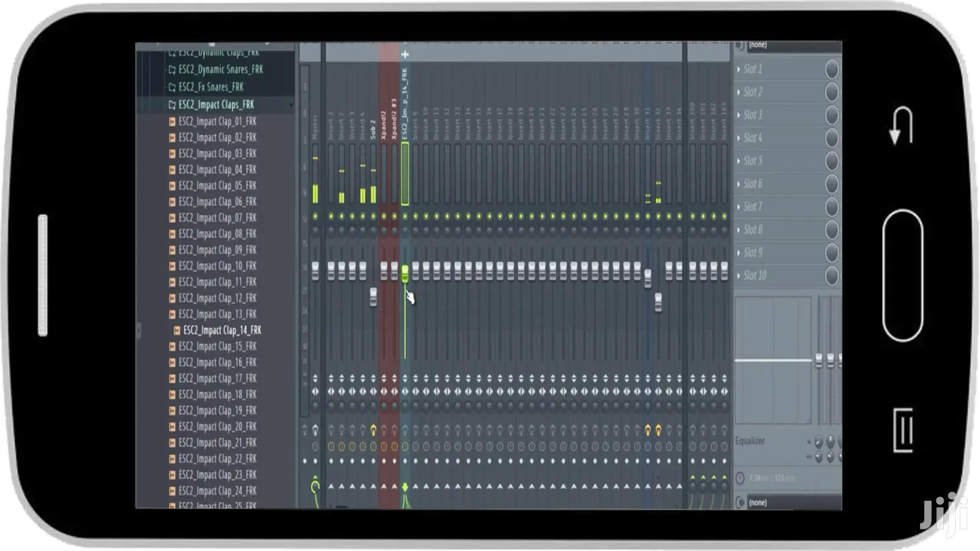Click the ESC2_Dynamic Snares_FRK folder icon
This screenshot has height=551, width=980.
click(x=172, y=70)
